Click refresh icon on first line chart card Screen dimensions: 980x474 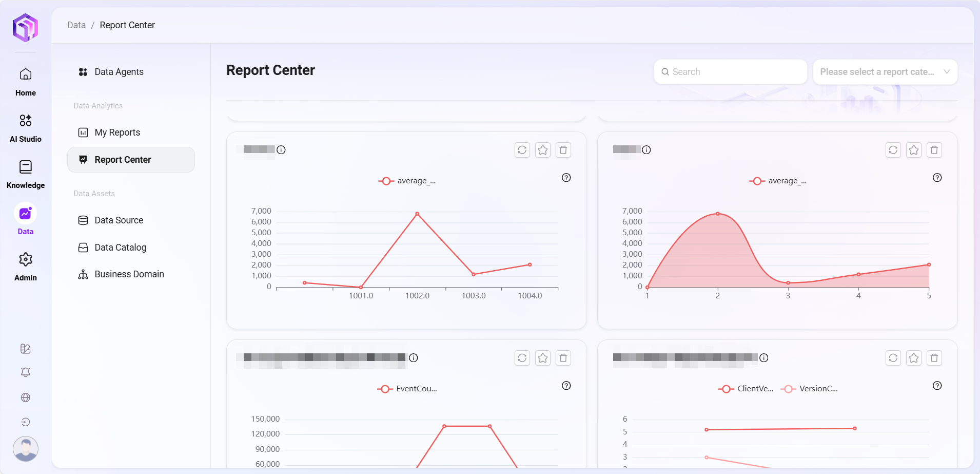[x=522, y=150]
